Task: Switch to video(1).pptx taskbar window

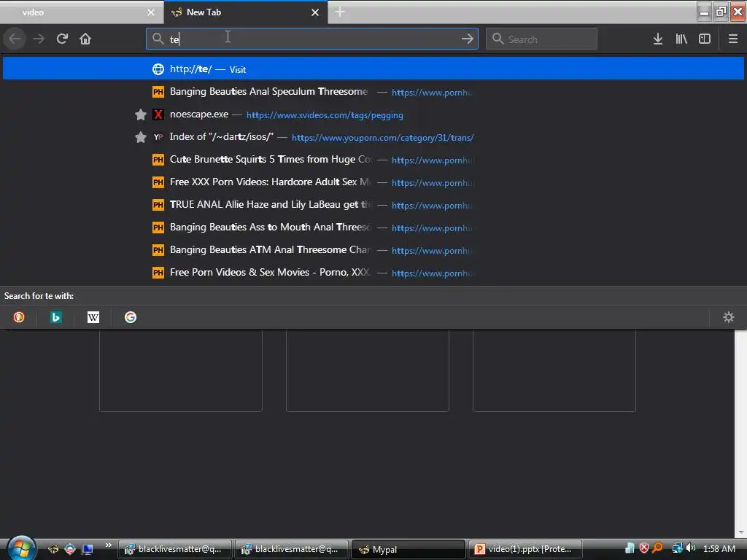Action: pos(525,550)
